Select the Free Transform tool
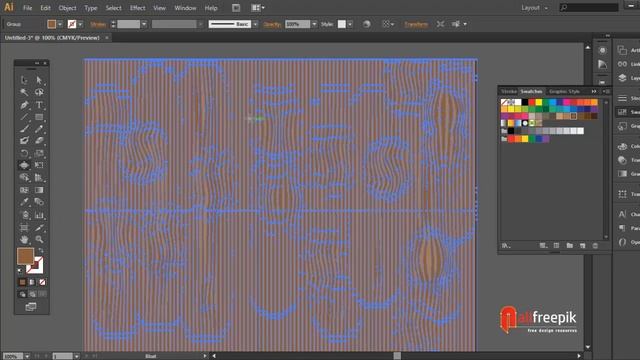This screenshot has height=360, width=640. 39,165
